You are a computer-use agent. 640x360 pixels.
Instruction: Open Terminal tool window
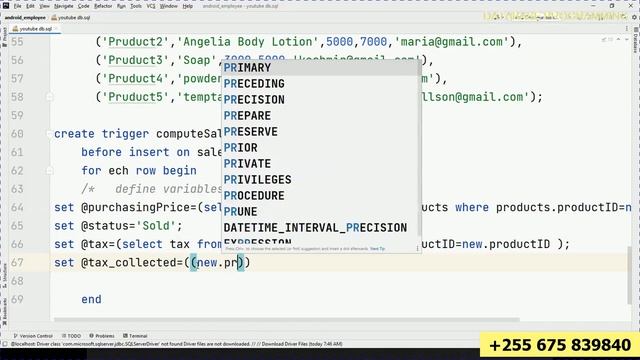point(135,336)
